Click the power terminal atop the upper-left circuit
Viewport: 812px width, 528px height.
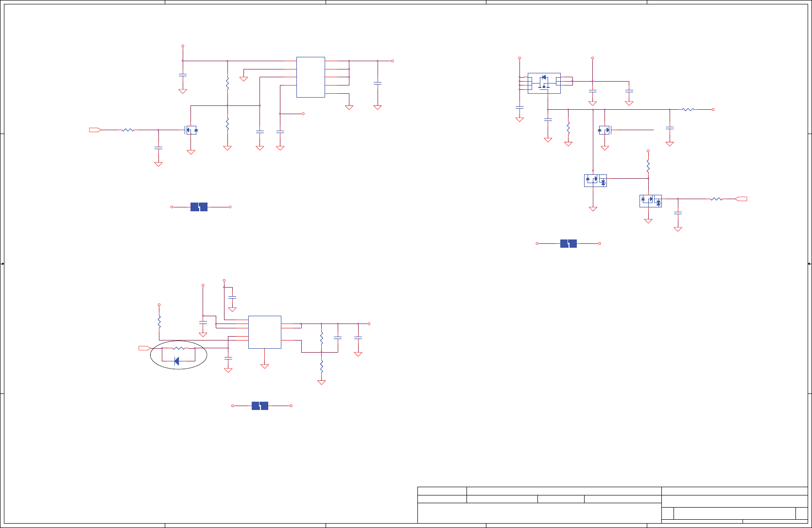(183, 46)
